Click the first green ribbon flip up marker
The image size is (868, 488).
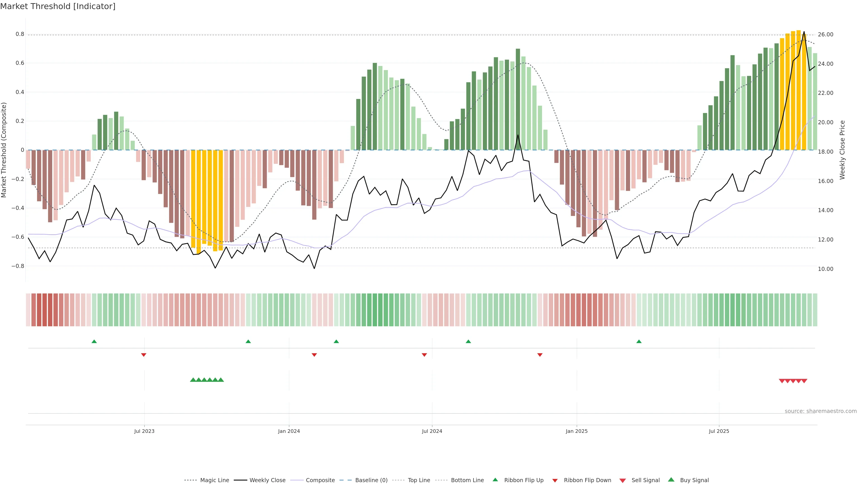point(94,342)
